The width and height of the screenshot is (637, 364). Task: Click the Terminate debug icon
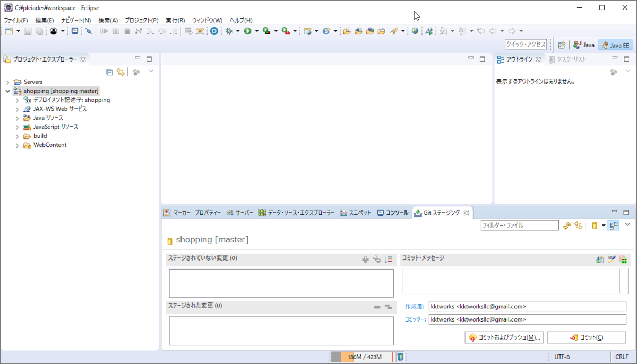127,31
